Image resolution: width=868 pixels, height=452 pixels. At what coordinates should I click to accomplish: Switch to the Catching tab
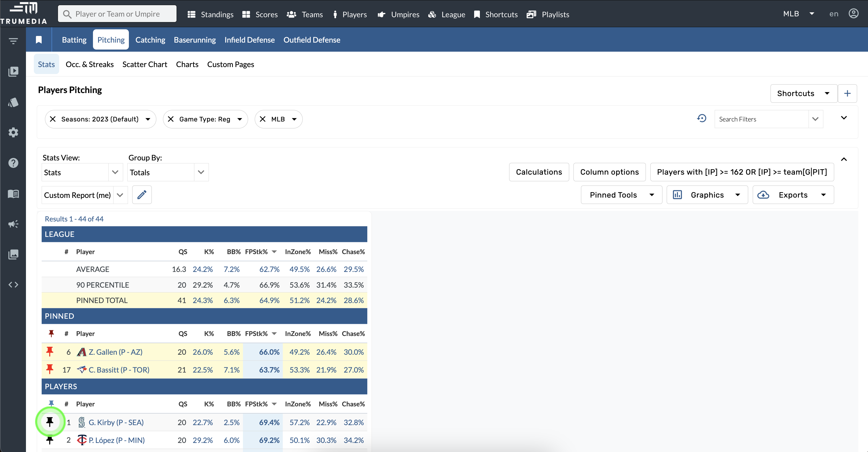click(150, 40)
